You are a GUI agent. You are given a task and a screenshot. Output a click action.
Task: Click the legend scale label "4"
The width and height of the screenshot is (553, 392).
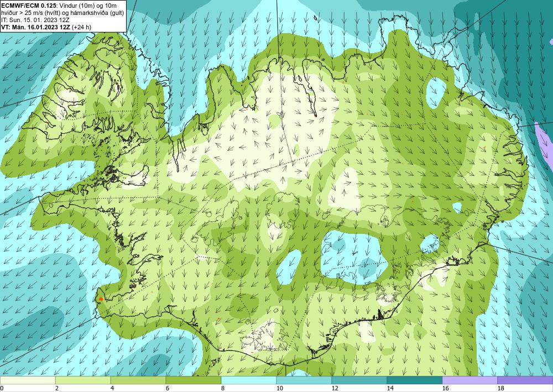[112, 389]
